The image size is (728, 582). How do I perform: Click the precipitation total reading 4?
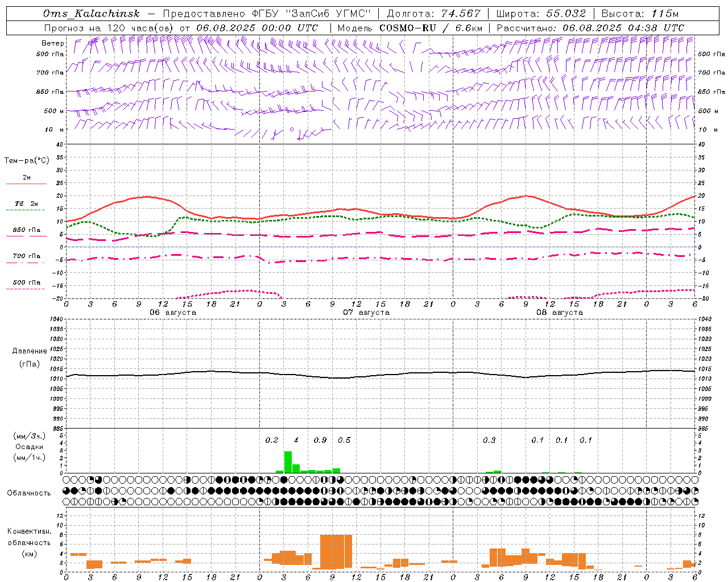(296, 440)
